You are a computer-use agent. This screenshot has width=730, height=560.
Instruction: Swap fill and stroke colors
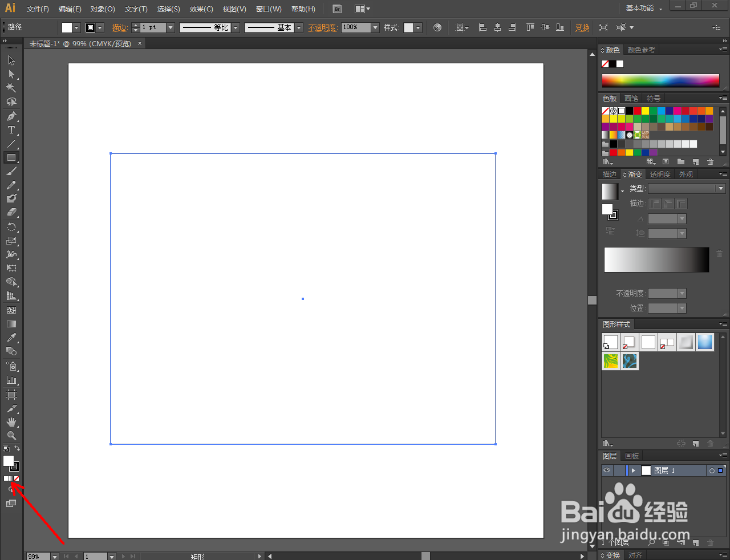click(x=17, y=449)
